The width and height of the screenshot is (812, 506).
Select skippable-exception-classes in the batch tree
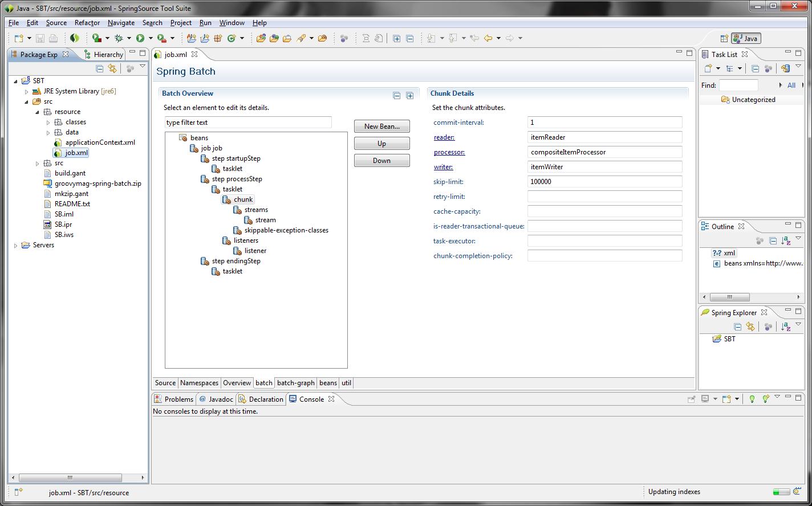pos(286,230)
